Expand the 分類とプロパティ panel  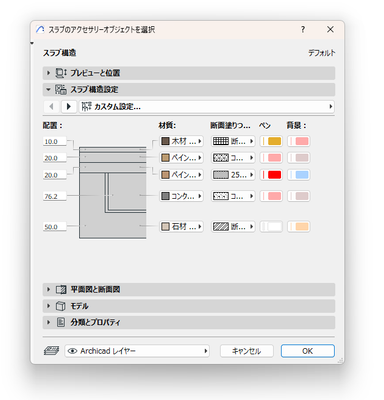189,322
